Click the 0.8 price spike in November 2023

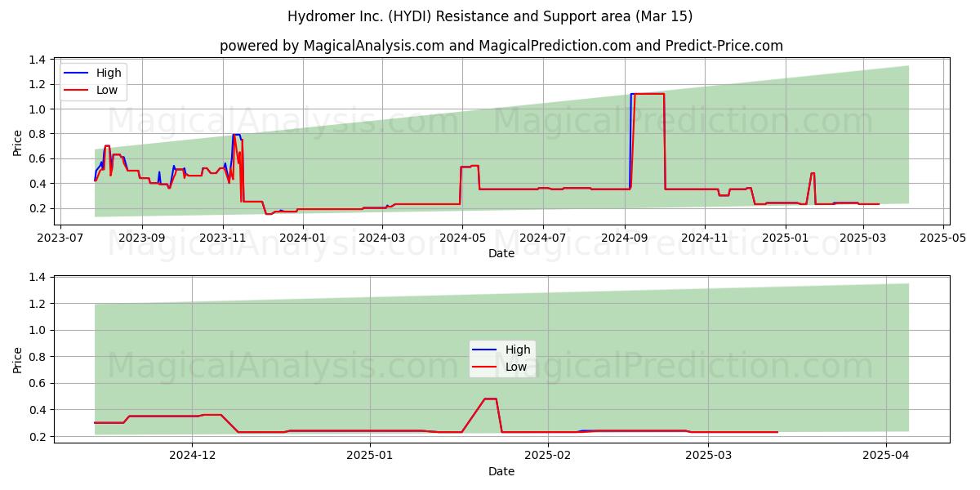[236, 135]
